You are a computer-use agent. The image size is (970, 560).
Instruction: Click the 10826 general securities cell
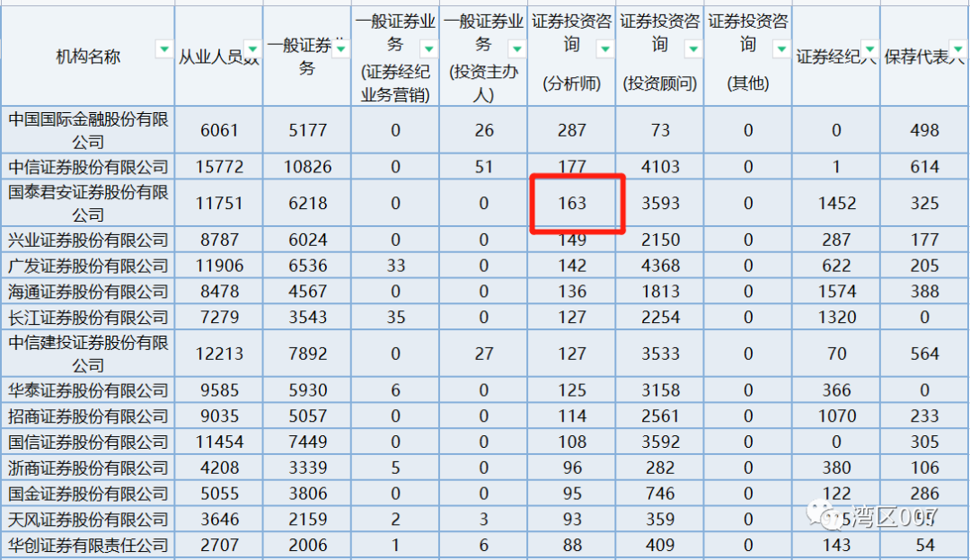[307, 166]
